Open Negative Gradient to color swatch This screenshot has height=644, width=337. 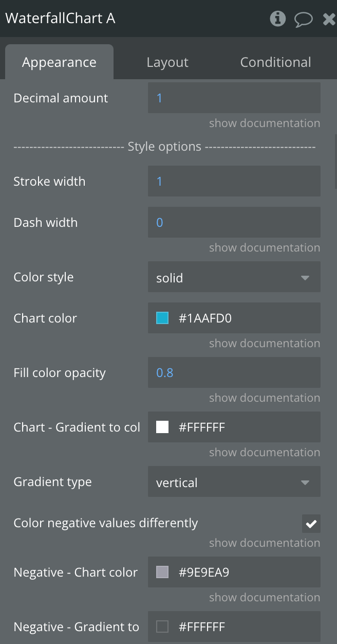click(162, 627)
